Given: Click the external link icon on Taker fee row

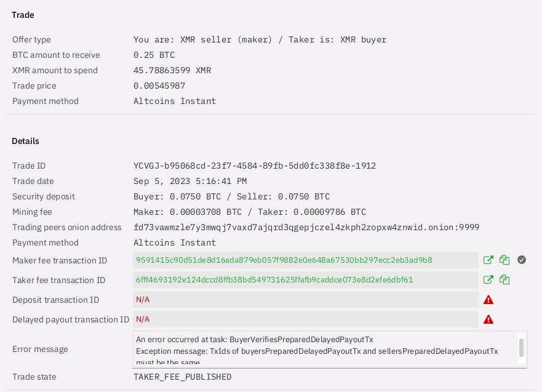Looking at the screenshot, I should point(488,279).
